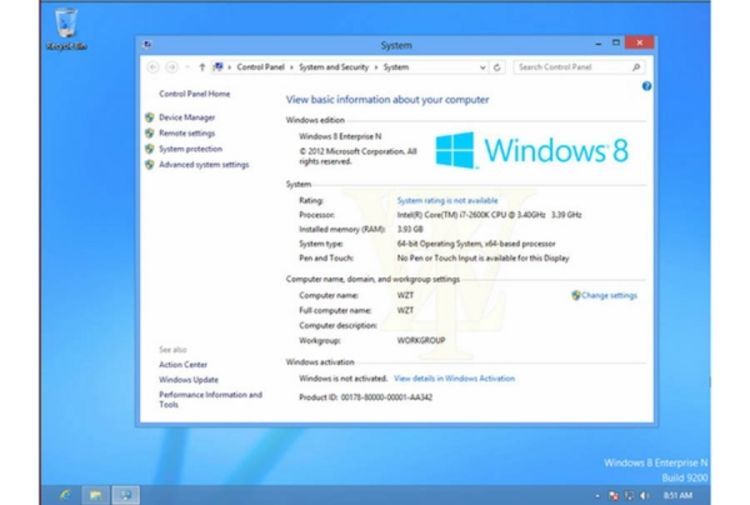The height and width of the screenshot is (505, 750).
Task: Click shield icon beside Remote settings
Action: (150, 133)
